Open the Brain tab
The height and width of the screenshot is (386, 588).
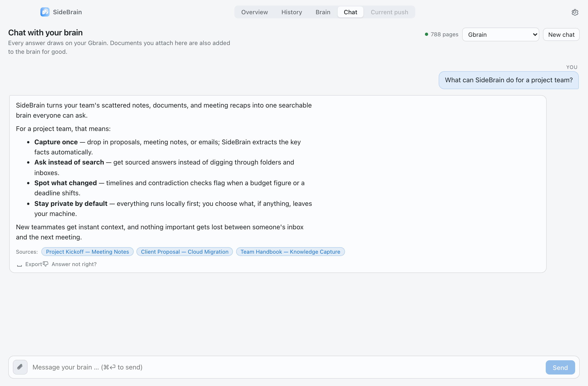pyautogui.click(x=323, y=12)
